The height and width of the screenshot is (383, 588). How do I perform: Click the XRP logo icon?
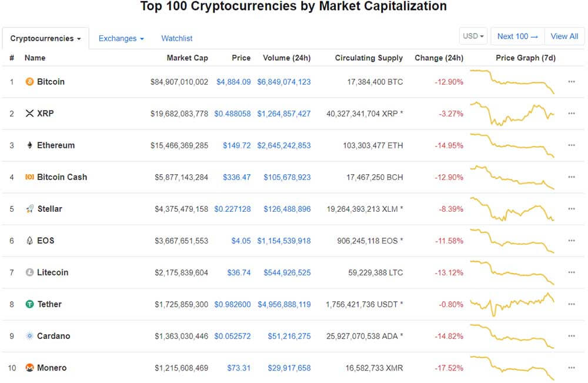click(x=29, y=114)
